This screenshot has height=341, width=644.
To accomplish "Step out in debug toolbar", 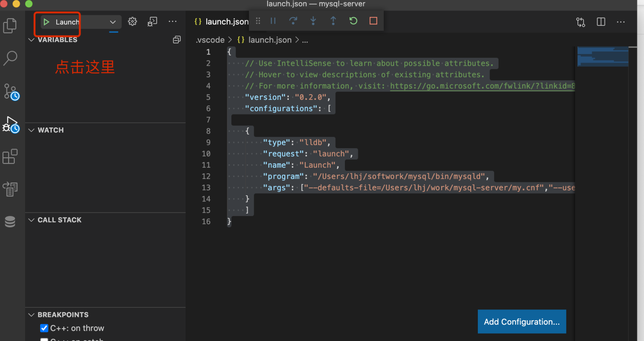I will [333, 21].
